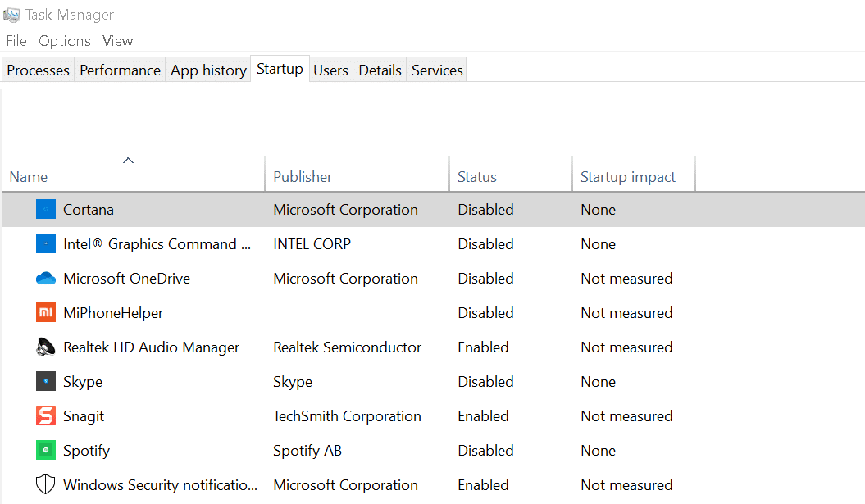The image size is (865, 504).
Task: Open the File menu
Action: click(16, 41)
